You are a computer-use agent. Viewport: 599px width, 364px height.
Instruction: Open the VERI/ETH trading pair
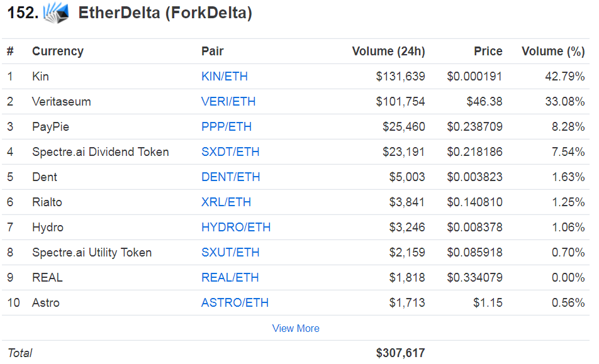[228, 102]
